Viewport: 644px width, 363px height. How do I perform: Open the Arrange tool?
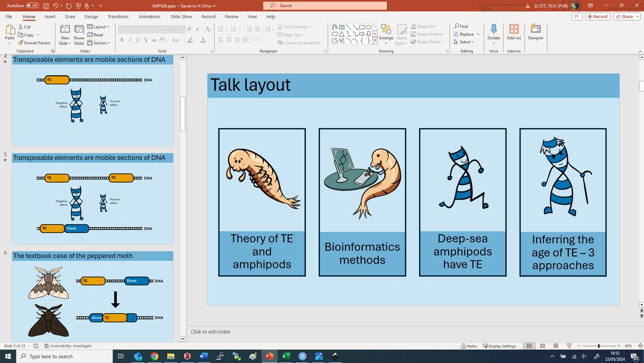386,33
